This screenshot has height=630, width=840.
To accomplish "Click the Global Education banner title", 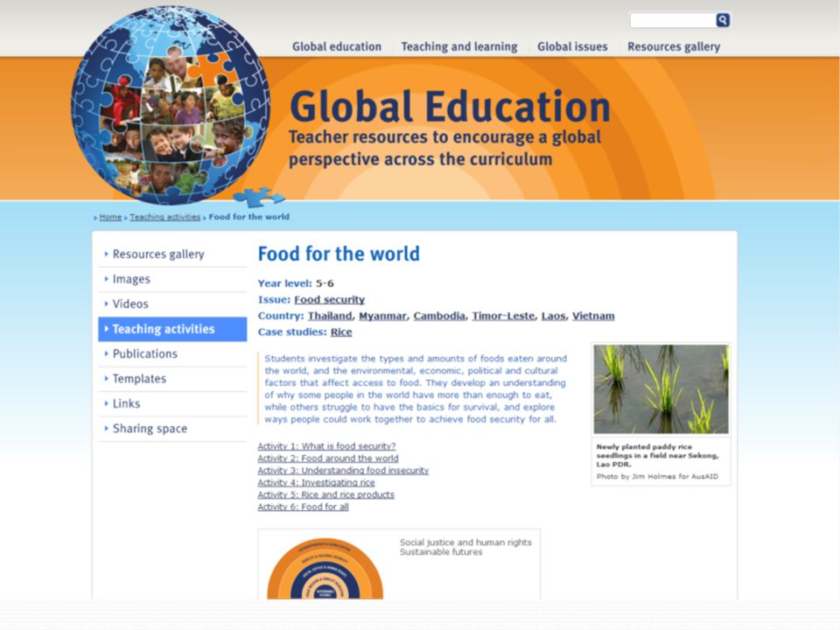I will [x=450, y=107].
